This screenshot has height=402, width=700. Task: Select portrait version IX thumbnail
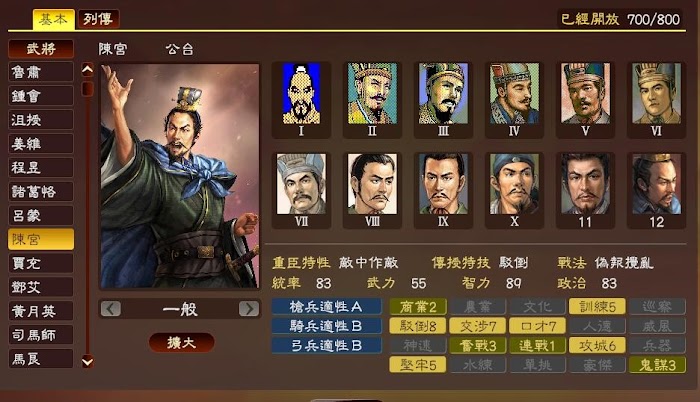click(x=443, y=190)
